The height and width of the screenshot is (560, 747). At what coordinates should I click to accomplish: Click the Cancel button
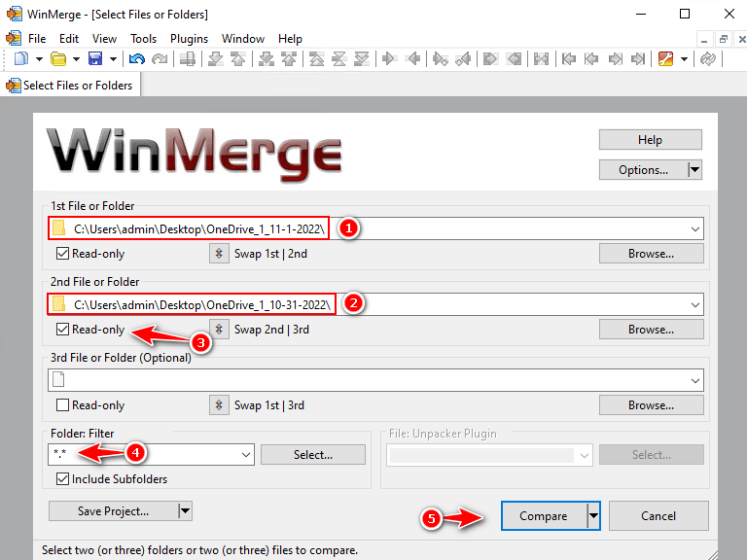(x=658, y=515)
